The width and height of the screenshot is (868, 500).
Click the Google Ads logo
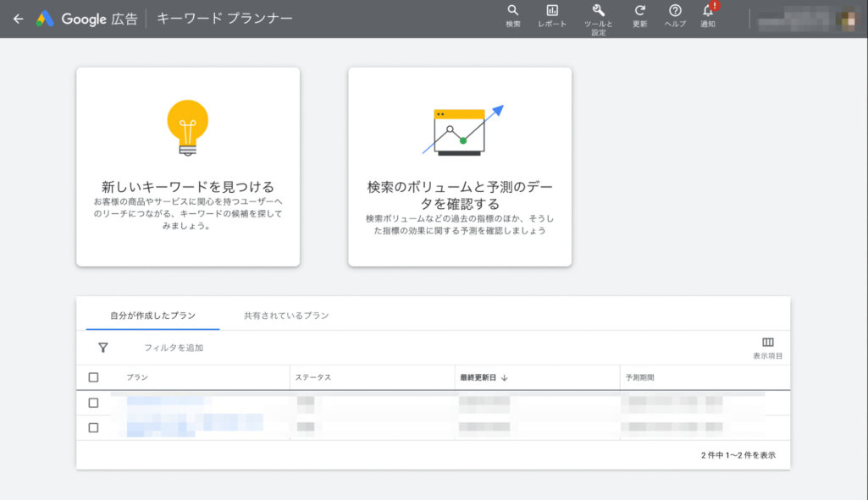coord(45,19)
